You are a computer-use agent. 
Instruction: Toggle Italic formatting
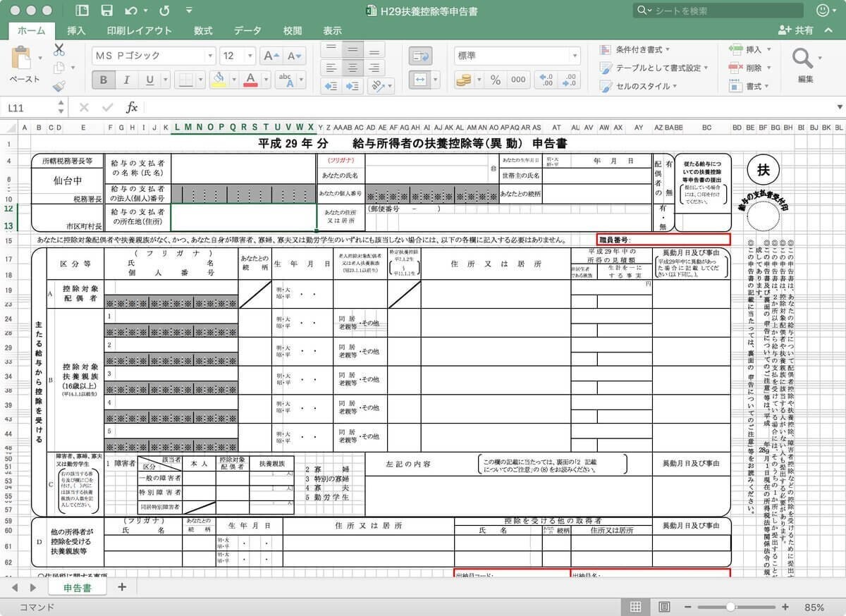[x=126, y=80]
